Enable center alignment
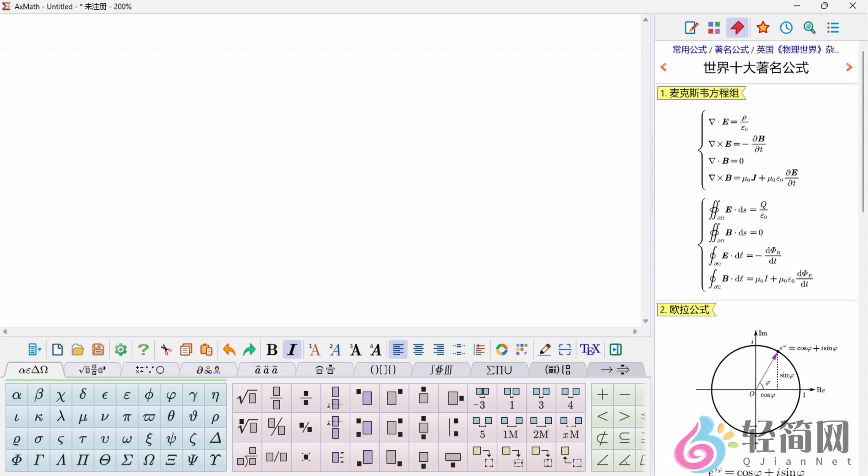Image resolution: width=868 pixels, height=476 pixels. click(x=418, y=349)
